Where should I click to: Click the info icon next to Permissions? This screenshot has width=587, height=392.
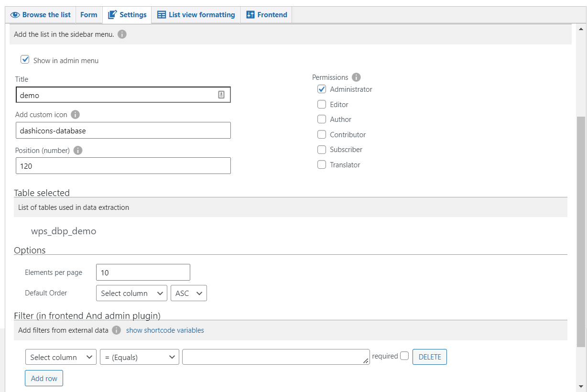tap(356, 77)
